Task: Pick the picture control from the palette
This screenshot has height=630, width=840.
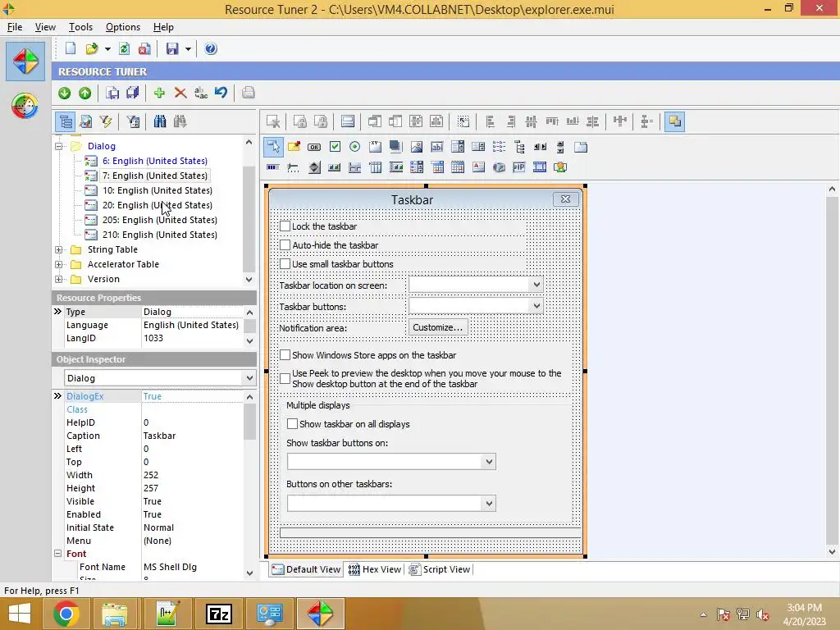Action: point(416,147)
